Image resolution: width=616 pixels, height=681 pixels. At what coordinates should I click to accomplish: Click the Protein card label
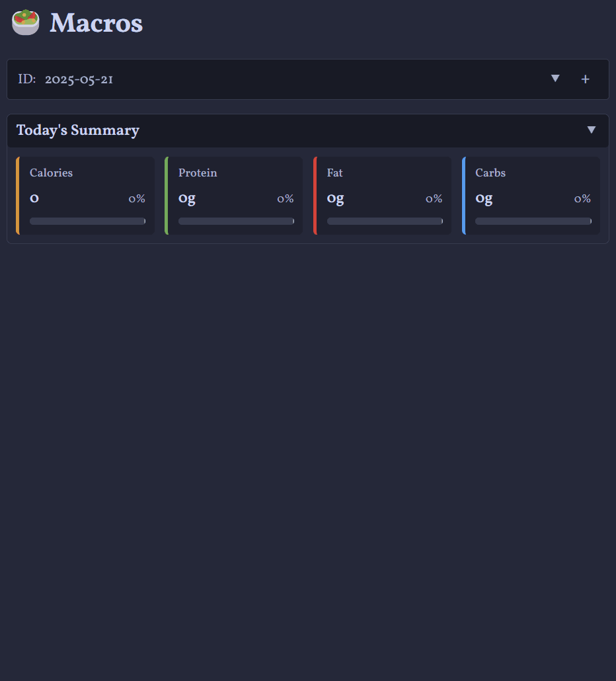(x=198, y=173)
